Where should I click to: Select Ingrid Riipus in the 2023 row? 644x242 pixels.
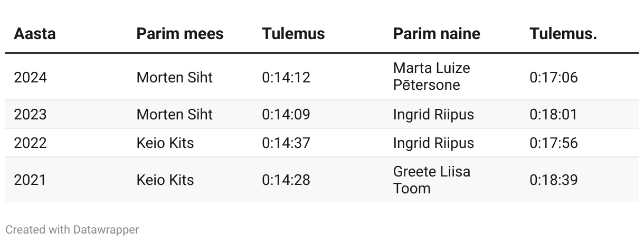[x=433, y=114]
